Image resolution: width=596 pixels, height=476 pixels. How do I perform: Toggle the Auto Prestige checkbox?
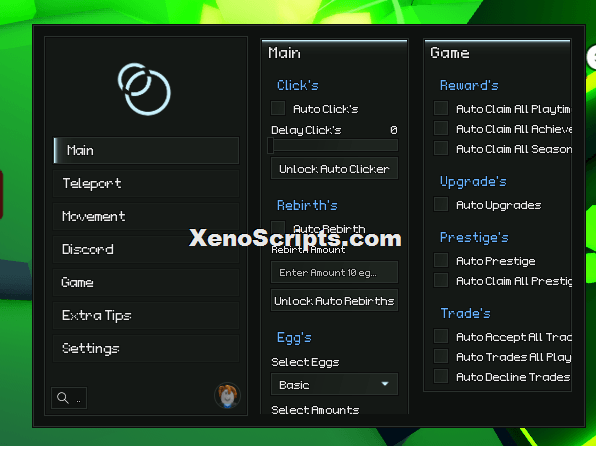[x=441, y=260]
